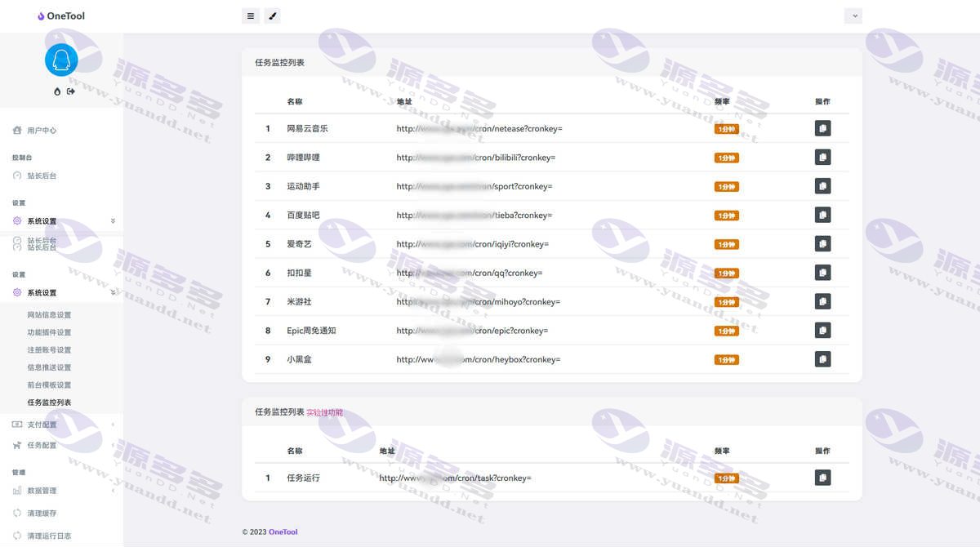Copy the 百度贴吧 cron address
980x547 pixels.
(x=822, y=215)
